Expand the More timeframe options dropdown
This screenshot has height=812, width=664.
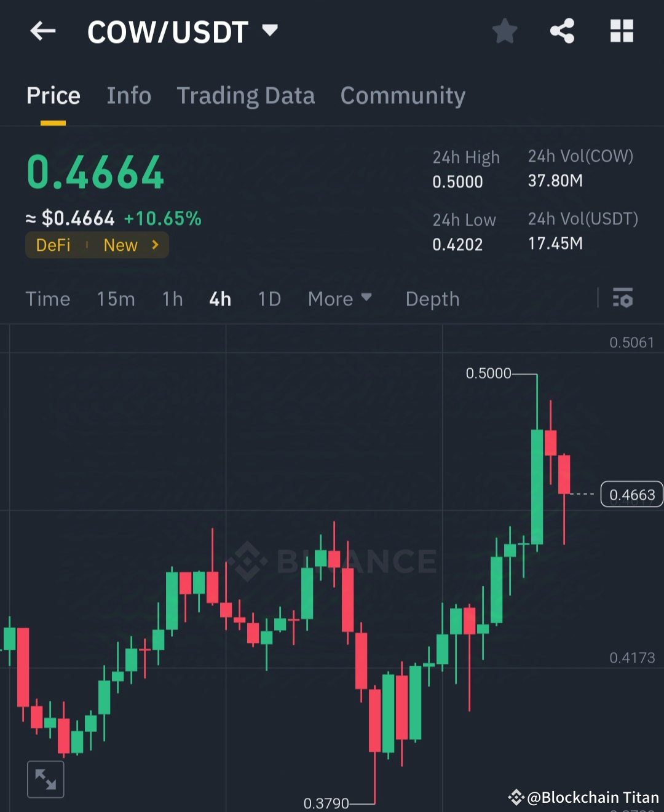coord(340,299)
